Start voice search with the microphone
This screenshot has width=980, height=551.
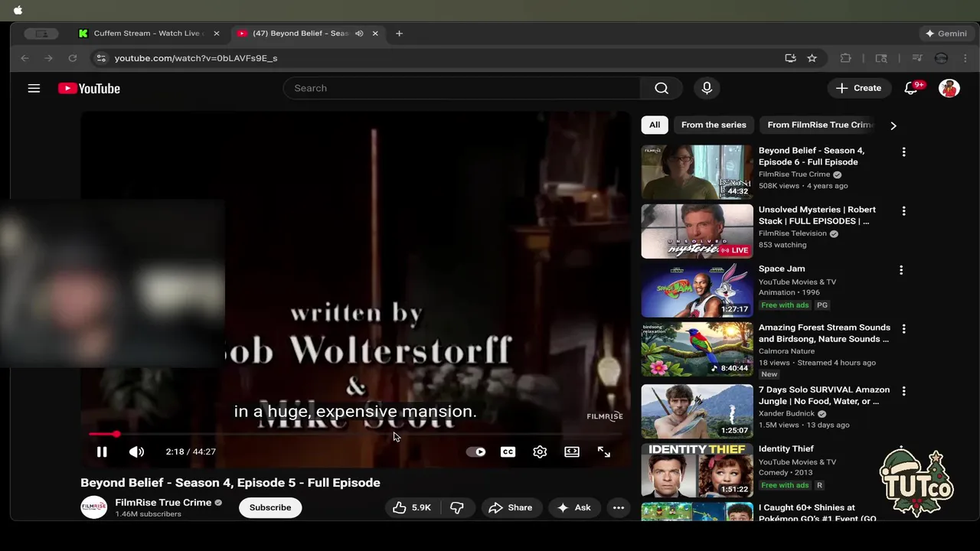tap(707, 88)
